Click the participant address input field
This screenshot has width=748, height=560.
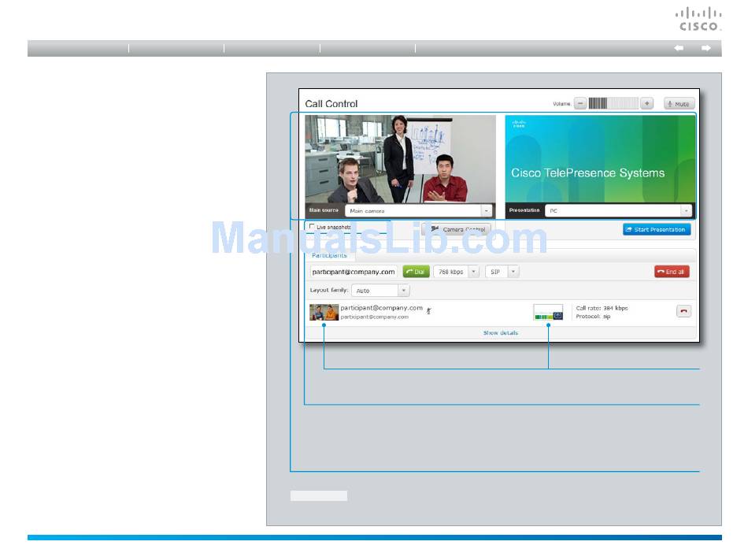coord(354,272)
